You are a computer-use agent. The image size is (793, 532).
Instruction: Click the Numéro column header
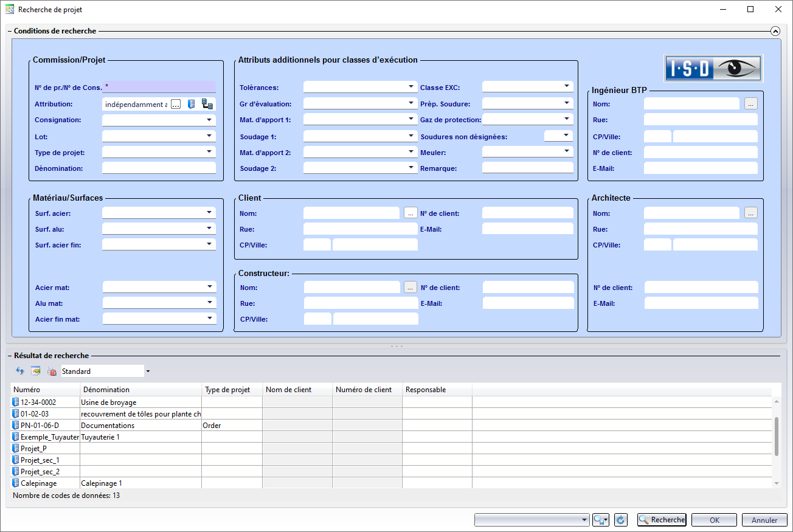[45, 390]
